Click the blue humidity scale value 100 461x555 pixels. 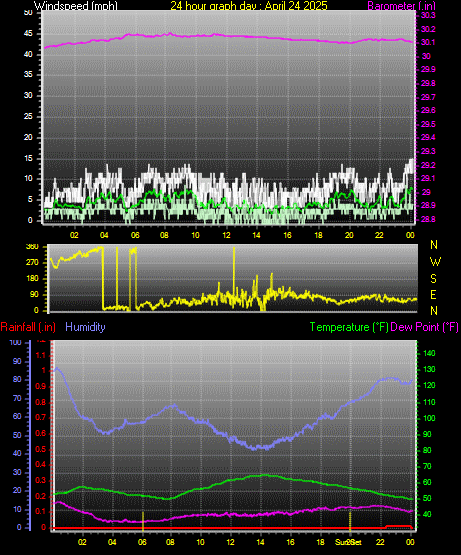click(x=15, y=342)
